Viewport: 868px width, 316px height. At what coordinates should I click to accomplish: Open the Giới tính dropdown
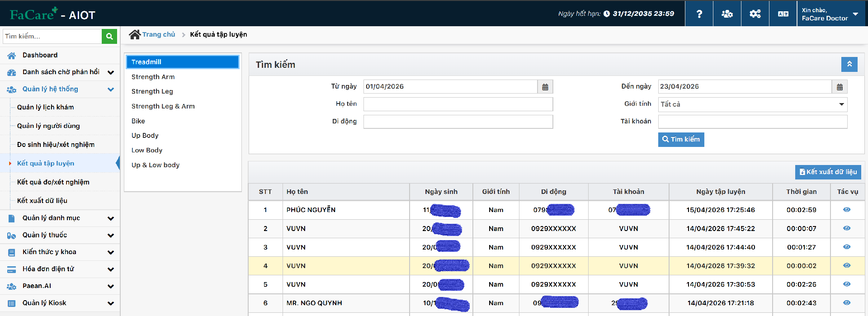(x=753, y=104)
